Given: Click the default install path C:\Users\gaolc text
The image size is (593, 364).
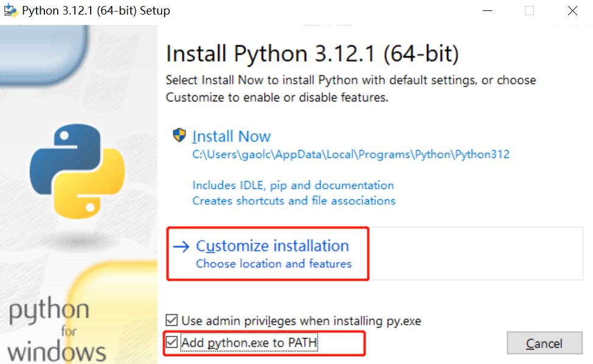Looking at the screenshot, I should tap(350, 154).
